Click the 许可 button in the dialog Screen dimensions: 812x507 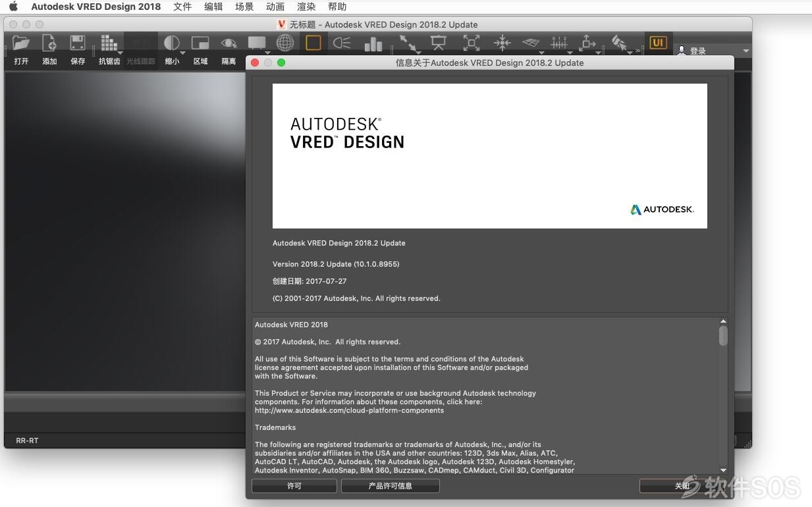(294, 486)
